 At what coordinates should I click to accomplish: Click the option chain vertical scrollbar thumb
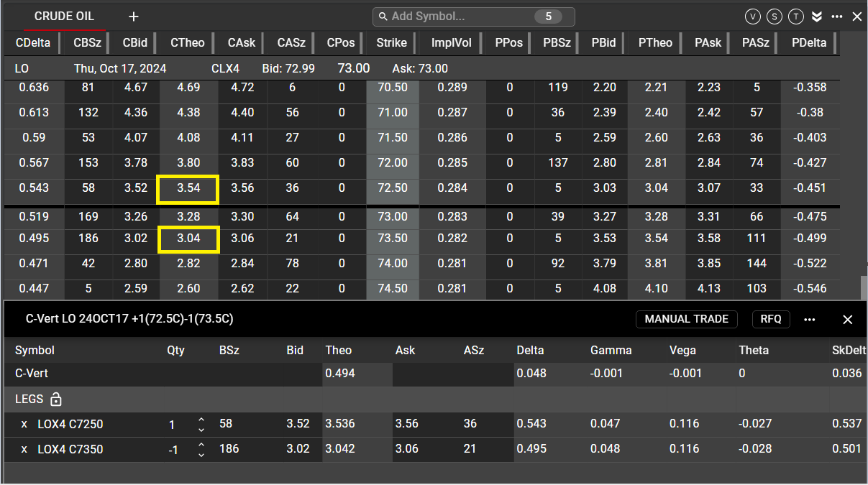pyautogui.click(x=862, y=287)
